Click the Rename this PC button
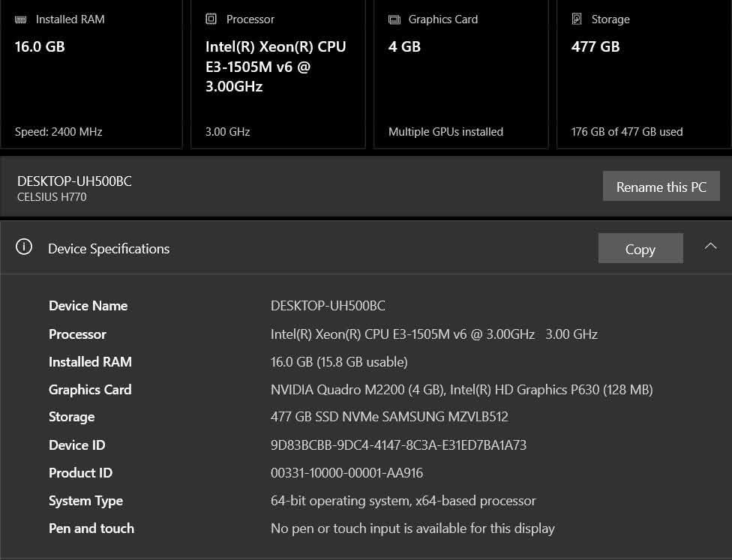 point(661,186)
